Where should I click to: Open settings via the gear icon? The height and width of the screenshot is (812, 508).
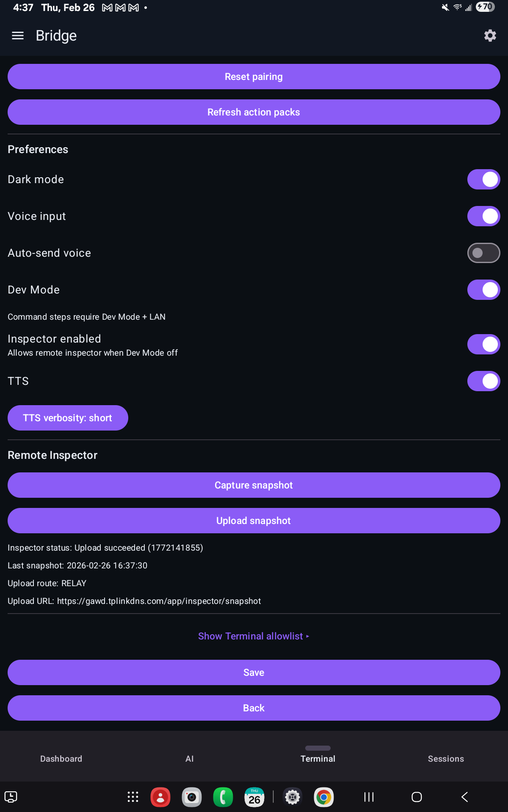click(x=490, y=36)
